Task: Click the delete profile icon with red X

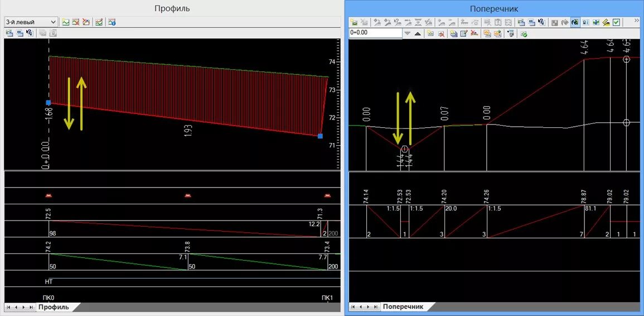Action: 85,22
